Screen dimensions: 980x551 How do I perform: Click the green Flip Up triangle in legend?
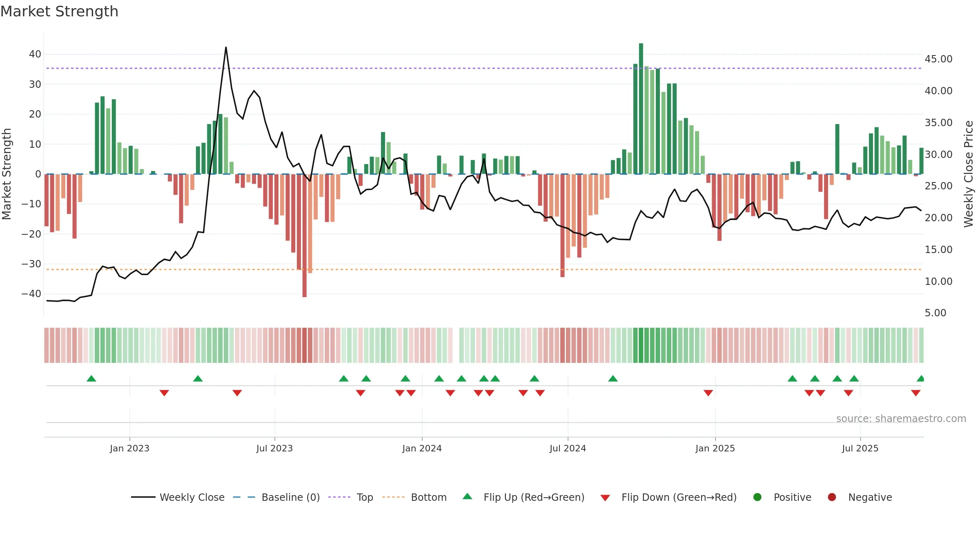(x=467, y=496)
